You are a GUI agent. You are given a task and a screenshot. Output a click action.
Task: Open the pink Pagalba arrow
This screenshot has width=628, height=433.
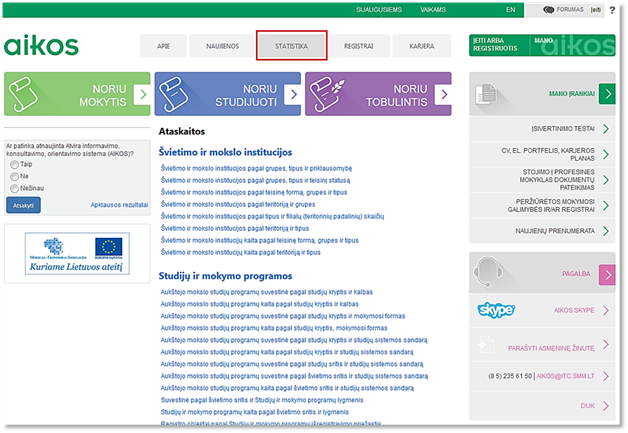607,275
